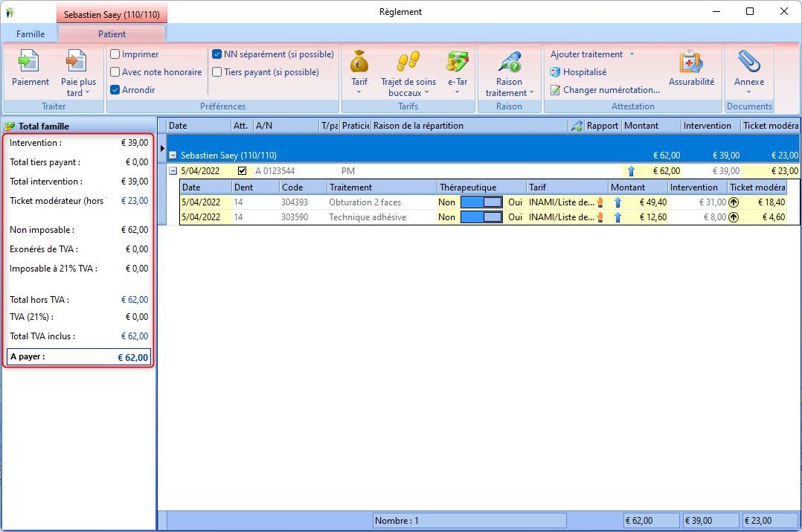Select the Sebastien Saey (110/110) title tab
The image size is (802, 532).
pos(112,15)
